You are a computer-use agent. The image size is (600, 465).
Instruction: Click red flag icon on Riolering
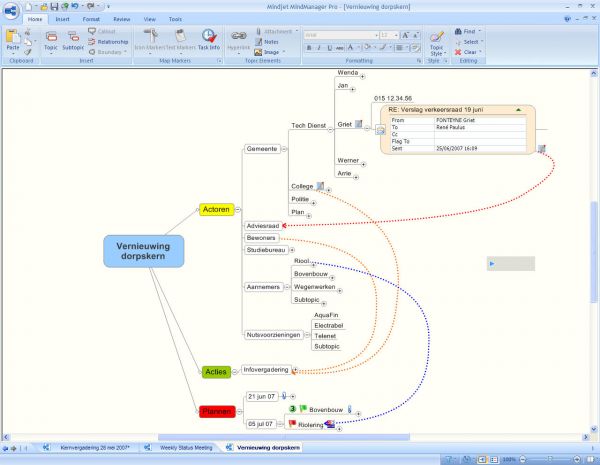(293, 423)
